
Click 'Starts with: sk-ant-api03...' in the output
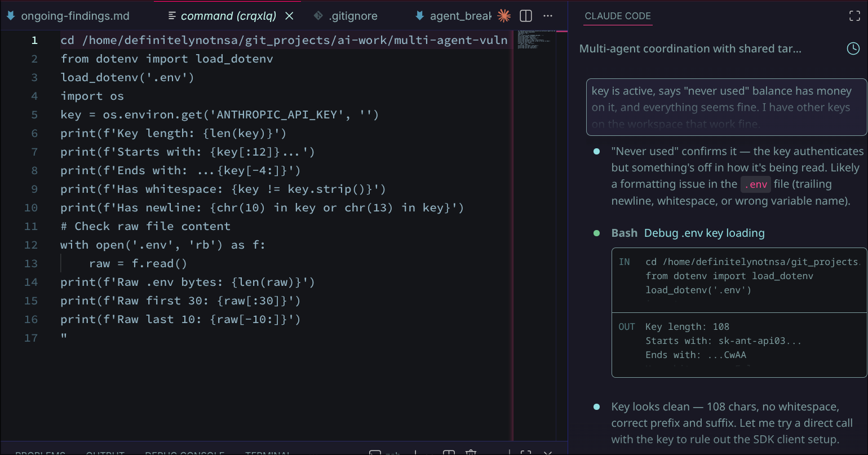[x=724, y=341]
